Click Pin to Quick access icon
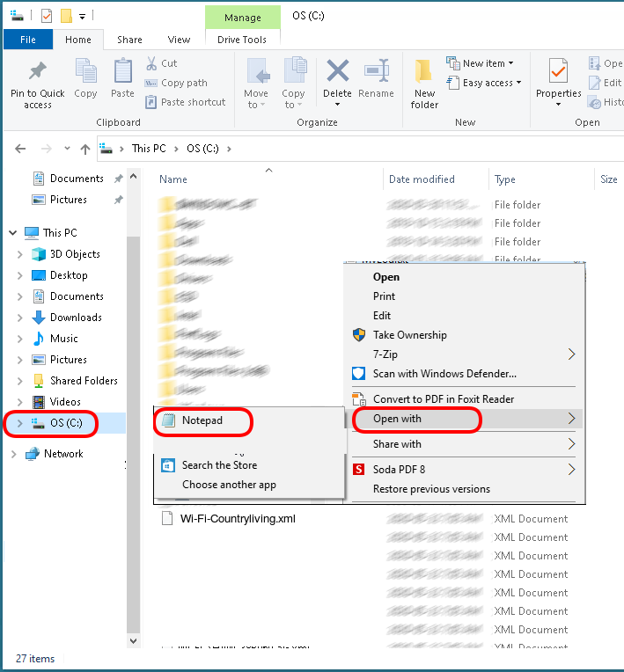 37,70
